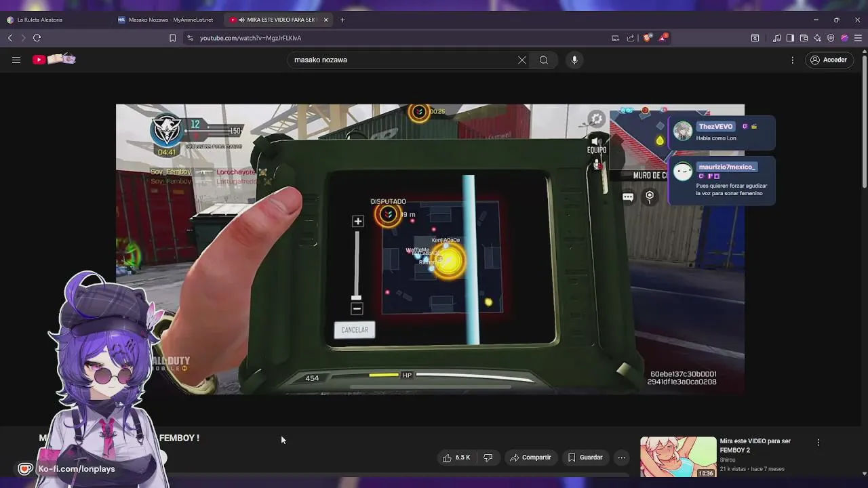Click the in-game settings gear icon

pyautogui.click(x=596, y=119)
